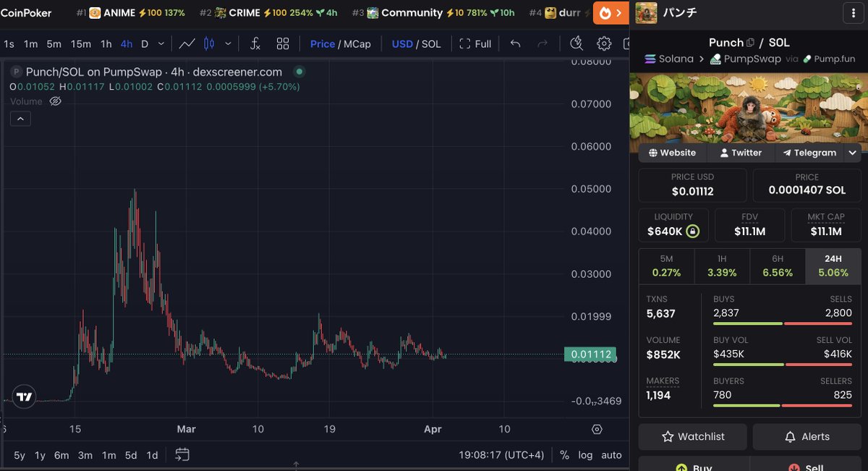
Task: Click the CoinPoker ad link
Action: (x=26, y=13)
